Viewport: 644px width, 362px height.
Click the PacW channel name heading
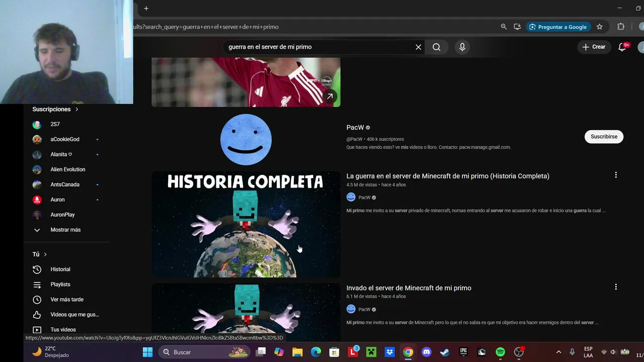pyautogui.click(x=355, y=128)
